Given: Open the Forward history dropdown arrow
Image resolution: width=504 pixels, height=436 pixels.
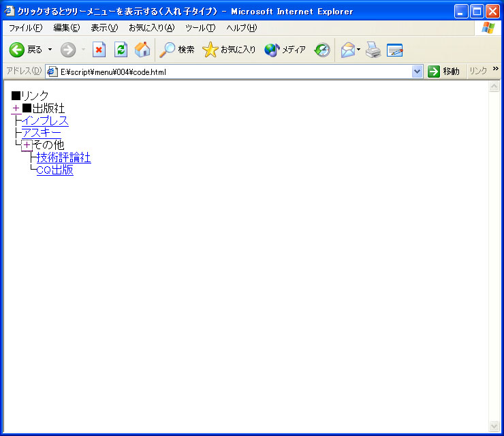Looking at the screenshot, I should [83, 50].
